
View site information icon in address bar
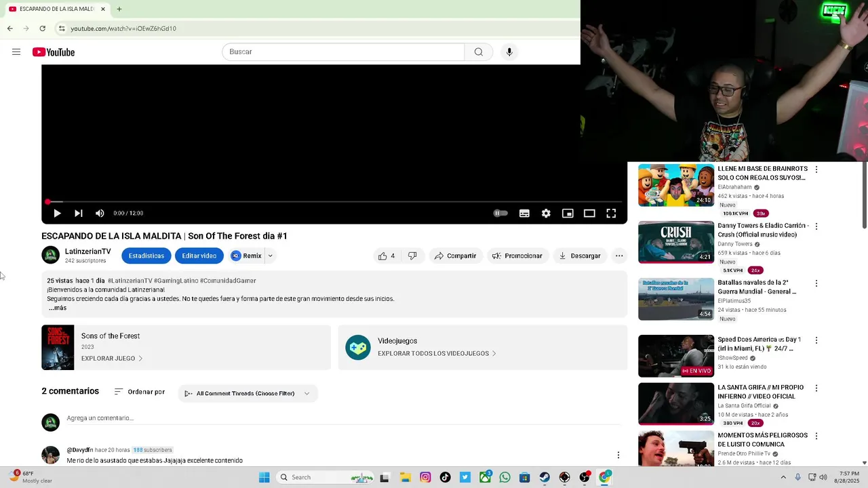pos(62,28)
